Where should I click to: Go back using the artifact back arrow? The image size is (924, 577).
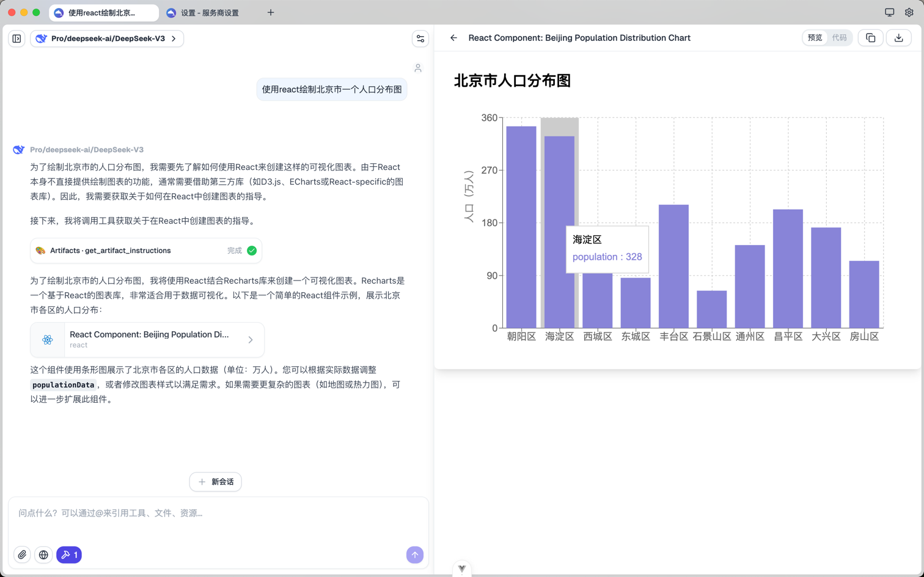tap(453, 38)
